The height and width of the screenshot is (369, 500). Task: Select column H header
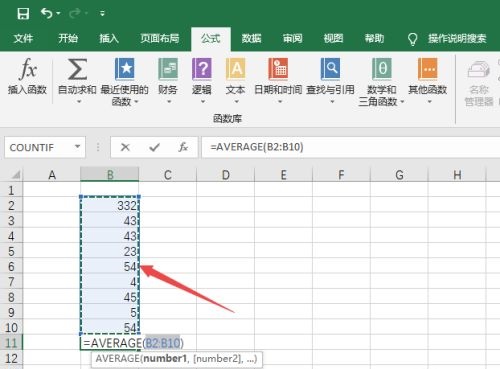click(457, 175)
